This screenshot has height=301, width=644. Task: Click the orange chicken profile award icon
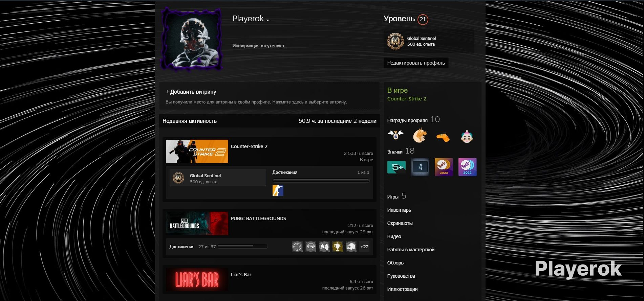pyautogui.click(x=420, y=135)
